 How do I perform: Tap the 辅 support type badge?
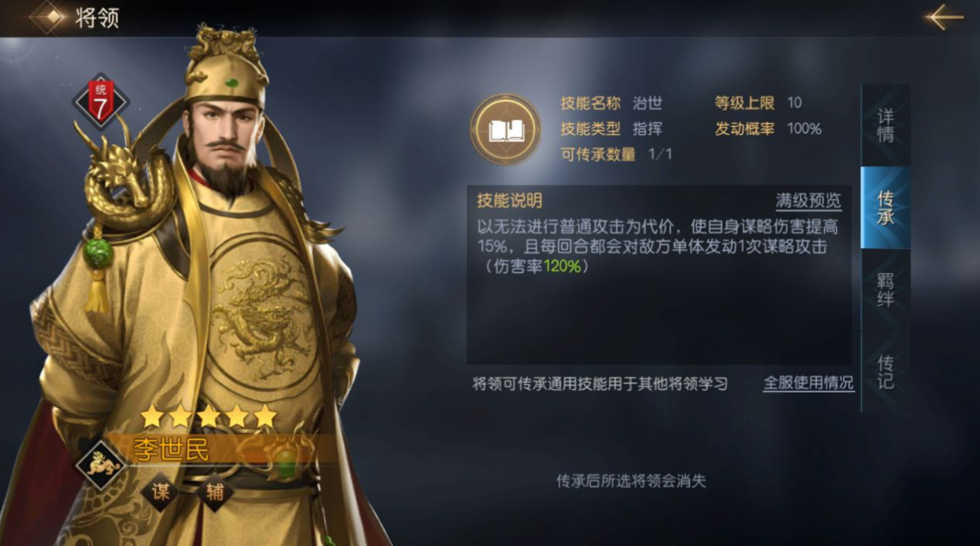click(x=216, y=493)
